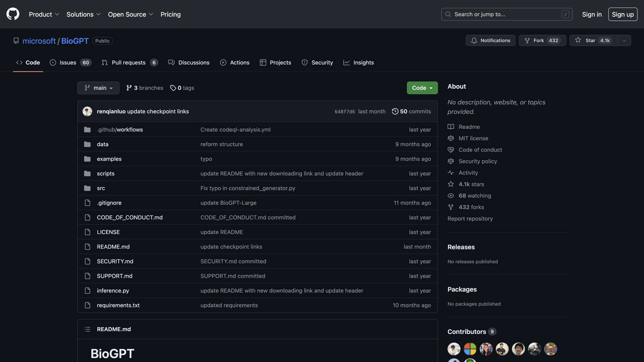Click the GitHub Octocat logo

(13, 14)
